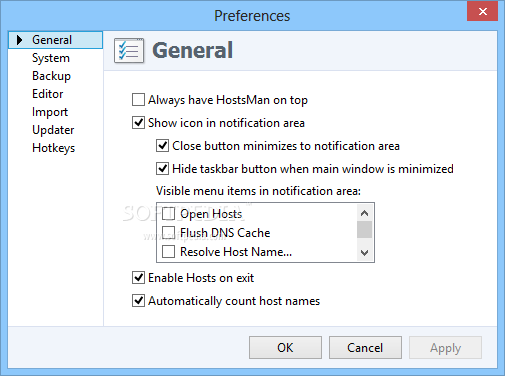Open the Hotkeys configuration page
Image resolution: width=505 pixels, height=376 pixels.
[x=53, y=148]
